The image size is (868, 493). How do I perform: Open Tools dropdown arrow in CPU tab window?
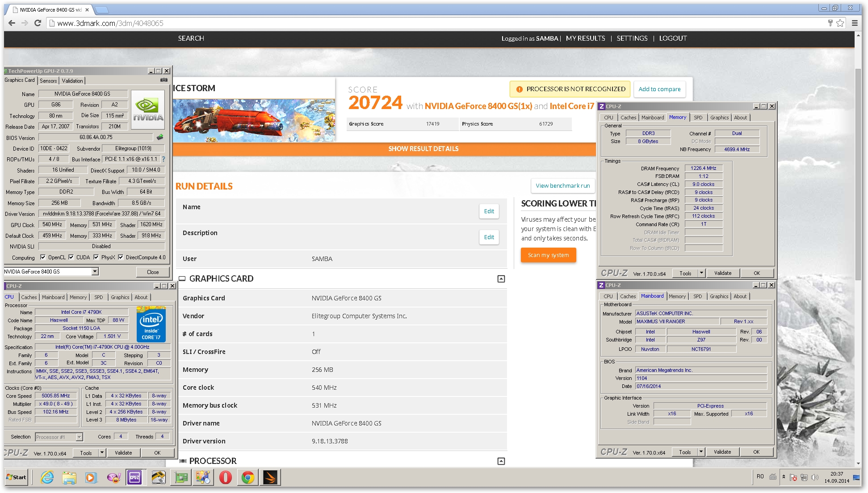(102, 453)
